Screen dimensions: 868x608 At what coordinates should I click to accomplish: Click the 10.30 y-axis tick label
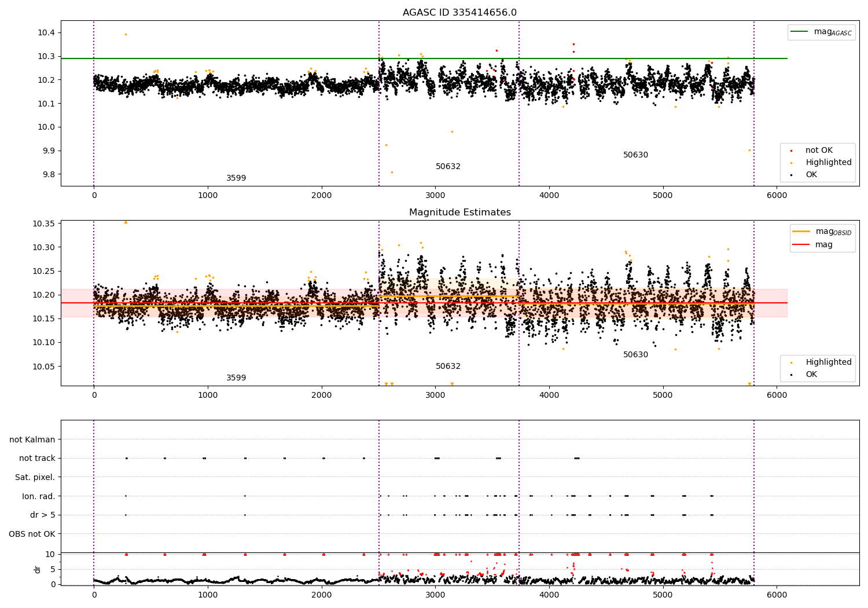click(44, 247)
